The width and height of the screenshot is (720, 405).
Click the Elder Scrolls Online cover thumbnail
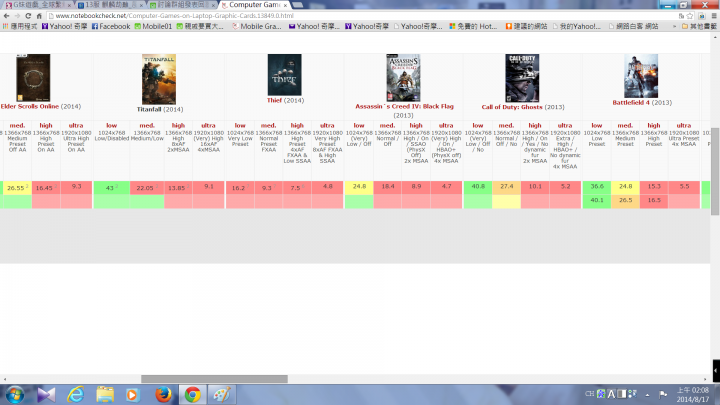point(33,78)
